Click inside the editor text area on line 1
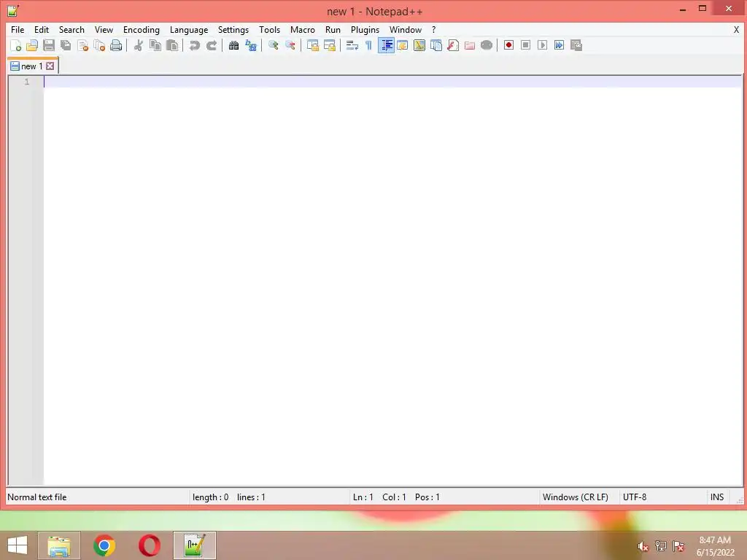This screenshot has width=747, height=560. (x=392, y=82)
